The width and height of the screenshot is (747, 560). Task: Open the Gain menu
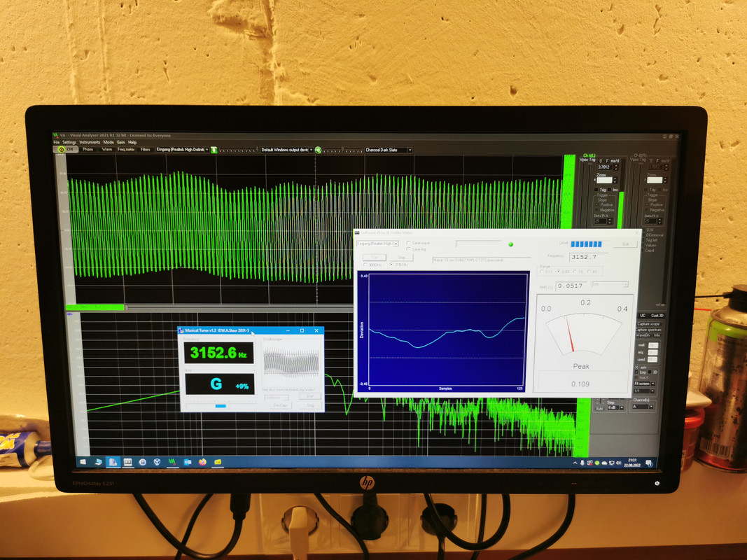pyautogui.click(x=121, y=142)
